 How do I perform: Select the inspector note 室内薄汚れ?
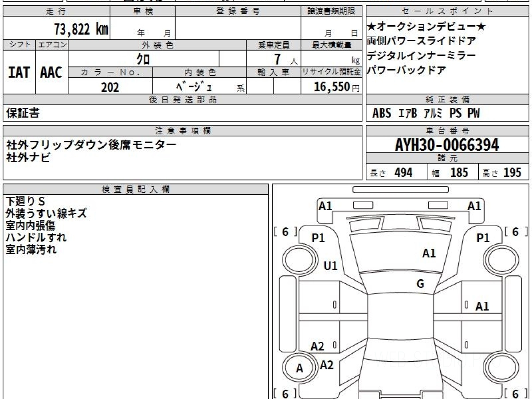[x=31, y=249]
